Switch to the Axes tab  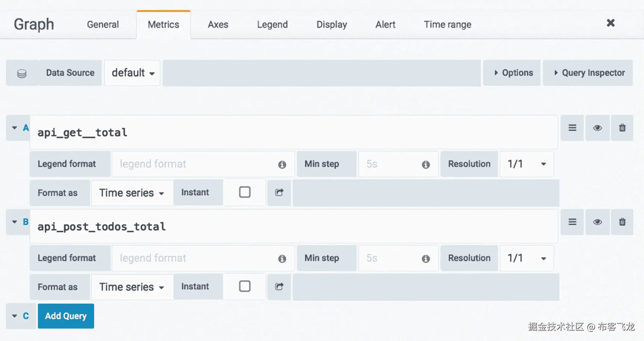[218, 25]
